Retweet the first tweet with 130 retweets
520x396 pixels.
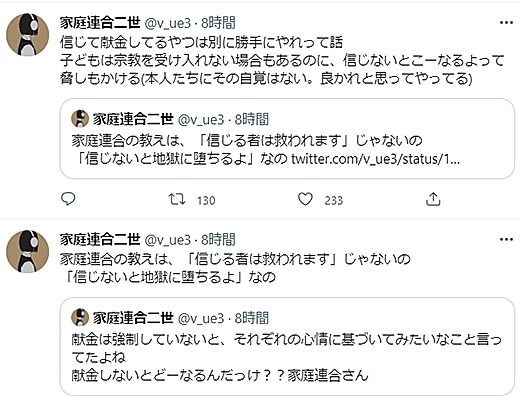pyautogui.click(x=177, y=199)
